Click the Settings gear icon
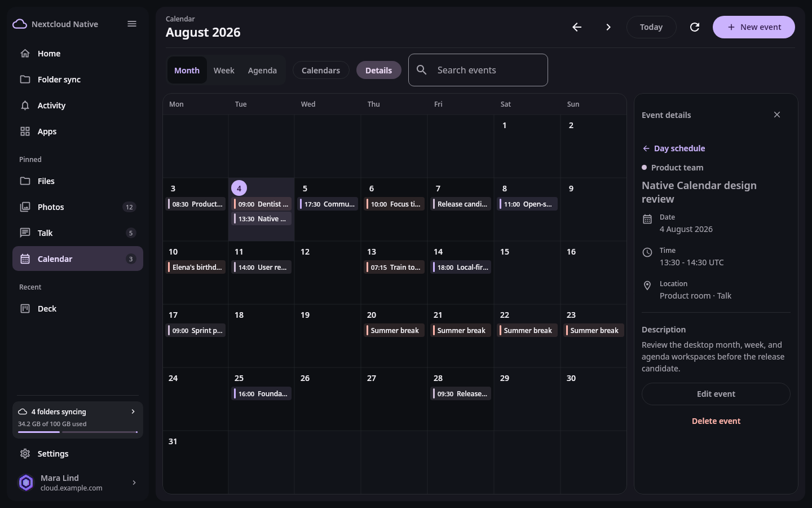The image size is (812, 508). tap(25, 454)
